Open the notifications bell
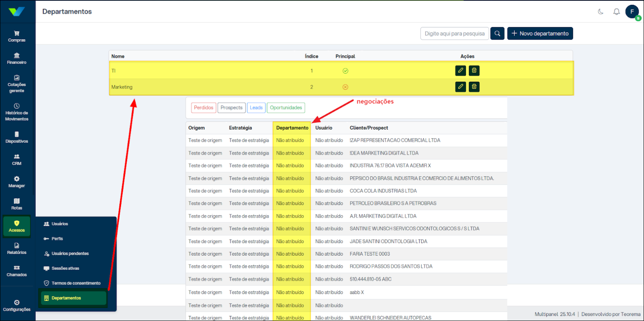This screenshot has height=321, width=644. pos(616,11)
